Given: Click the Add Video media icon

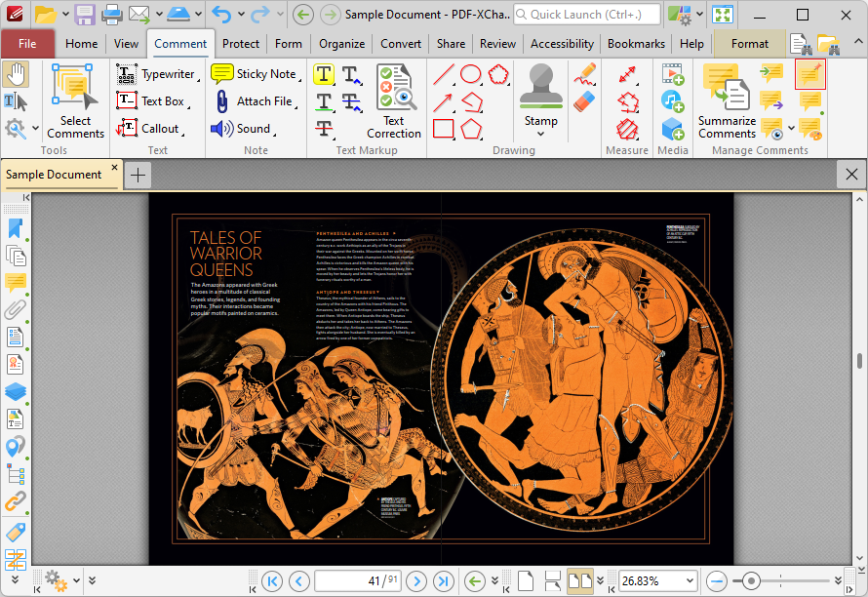Looking at the screenshot, I should pos(673,74).
